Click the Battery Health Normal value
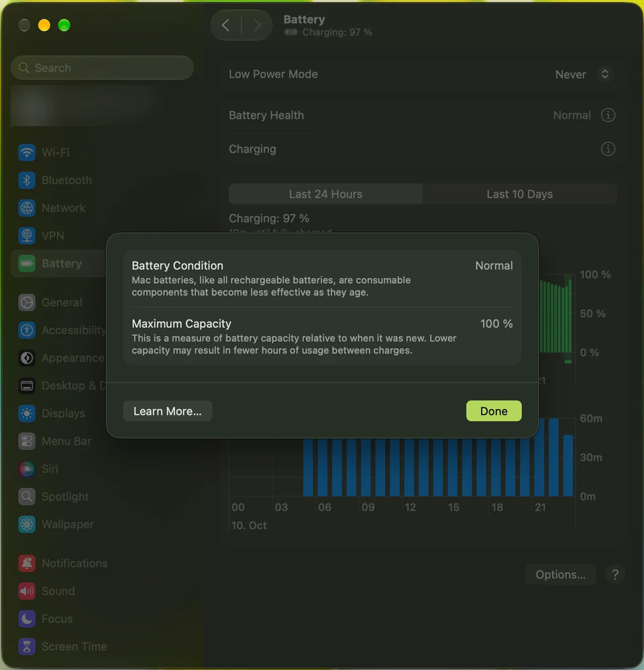Viewport: 644px width, 670px height. click(x=572, y=115)
